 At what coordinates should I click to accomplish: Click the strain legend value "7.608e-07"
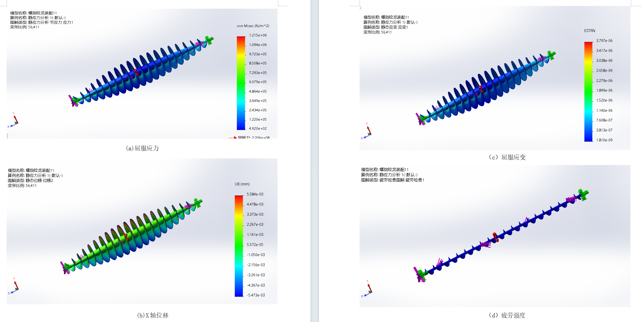[x=604, y=120]
